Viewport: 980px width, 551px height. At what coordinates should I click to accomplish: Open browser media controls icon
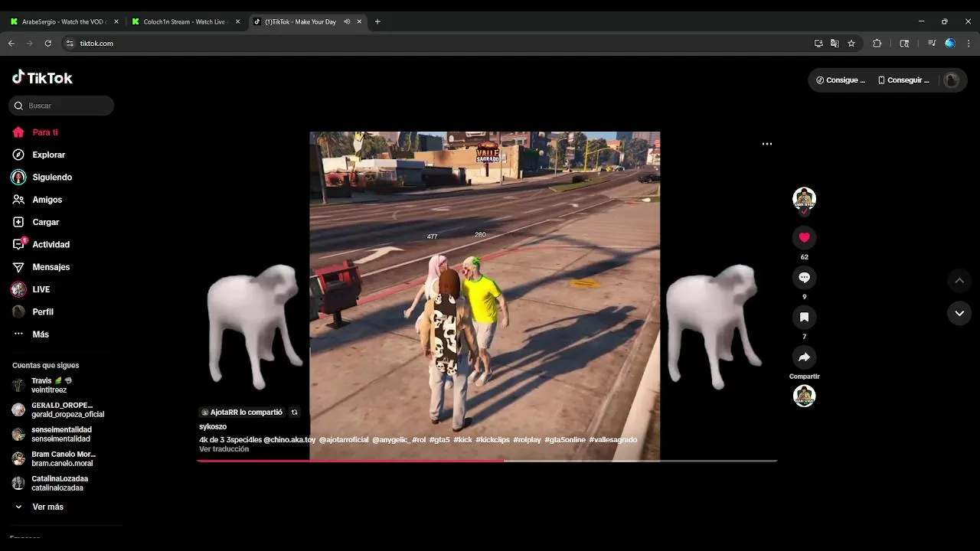[x=932, y=44]
